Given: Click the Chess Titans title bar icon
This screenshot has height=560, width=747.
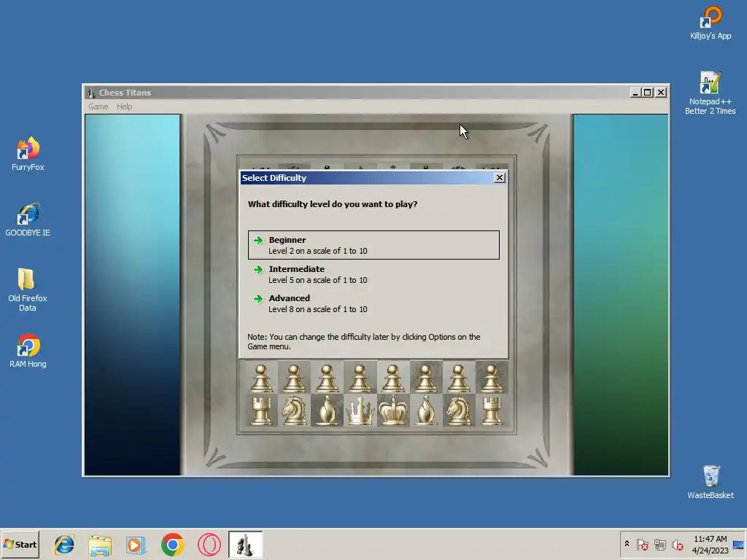Looking at the screenshot, I should [91, 93].
